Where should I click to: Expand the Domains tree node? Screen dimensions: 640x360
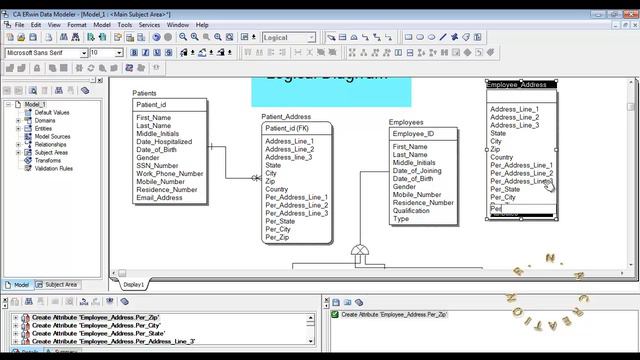[18, 120]
